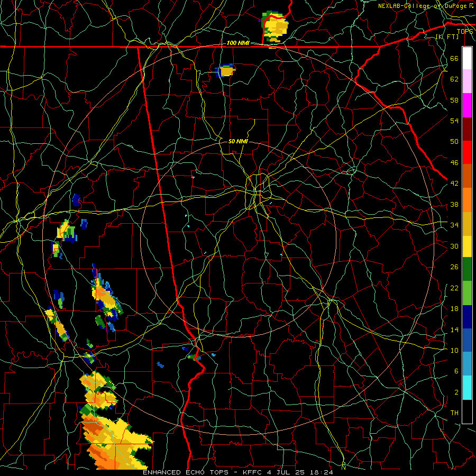The width and height of the screenshot is (476, 476).
Task: Click the light green legend swatch
Action: tap(467, 292)
